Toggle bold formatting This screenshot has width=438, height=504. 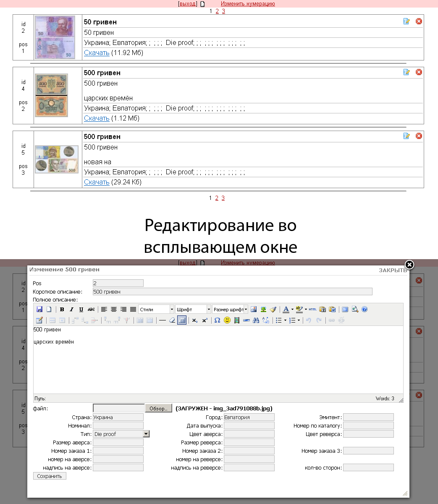62,310
